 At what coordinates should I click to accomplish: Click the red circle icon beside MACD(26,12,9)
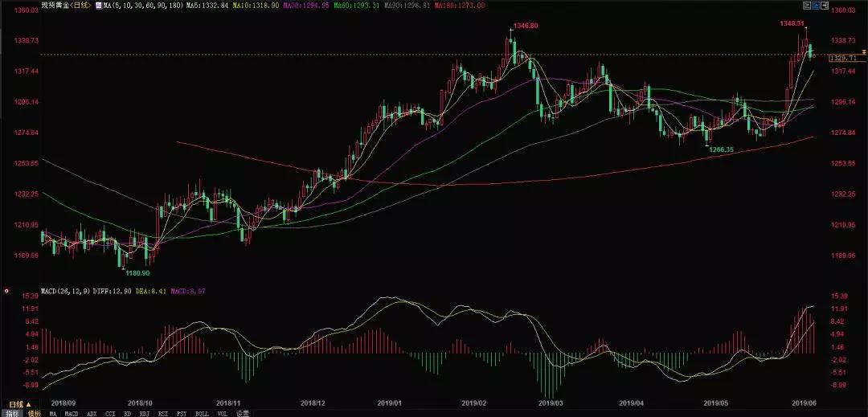pos(6,290)
